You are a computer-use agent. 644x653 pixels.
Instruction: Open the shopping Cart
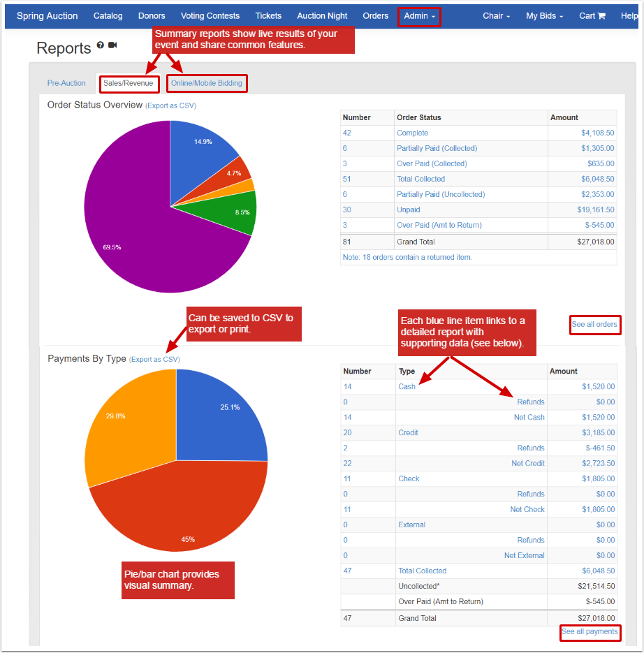pos(592,15)
